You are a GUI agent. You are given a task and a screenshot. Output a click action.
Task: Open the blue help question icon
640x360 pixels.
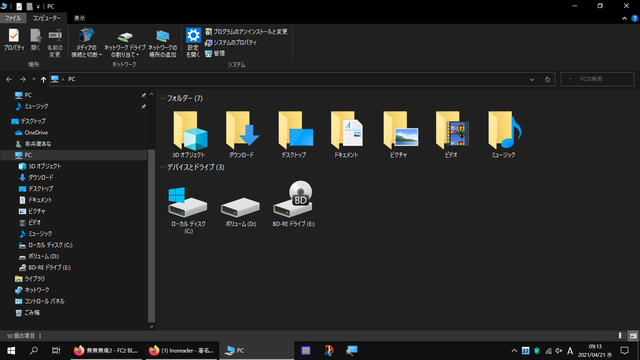pyautogui.click(x=635, y=18)
